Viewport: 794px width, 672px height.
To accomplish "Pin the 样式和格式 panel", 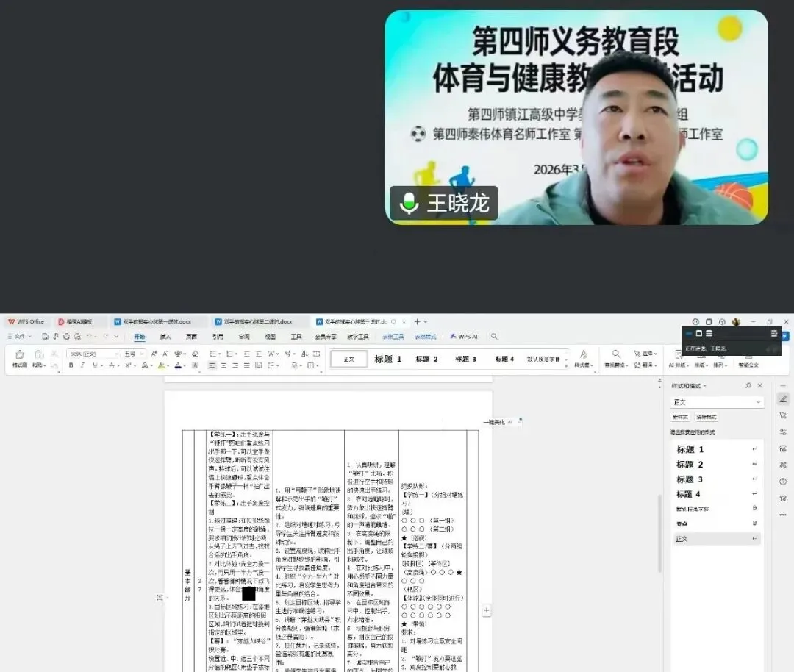I will (748, 385).
